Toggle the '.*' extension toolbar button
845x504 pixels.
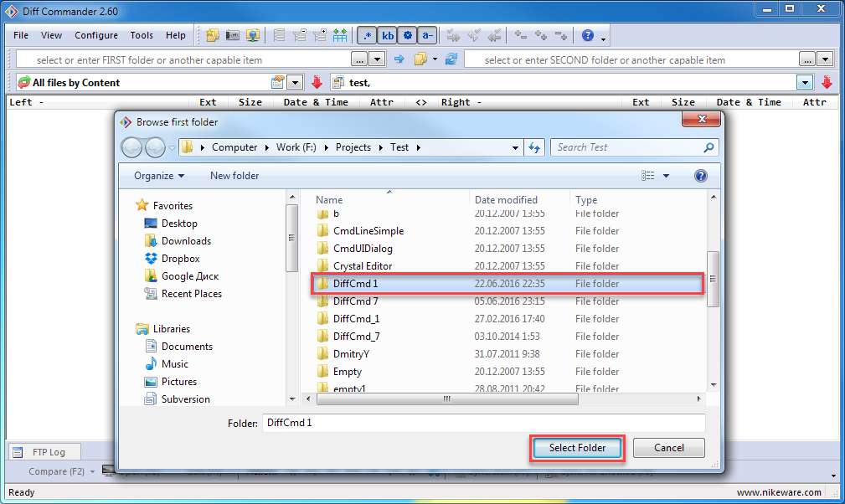pyautogui.click(x=367, y=35)
